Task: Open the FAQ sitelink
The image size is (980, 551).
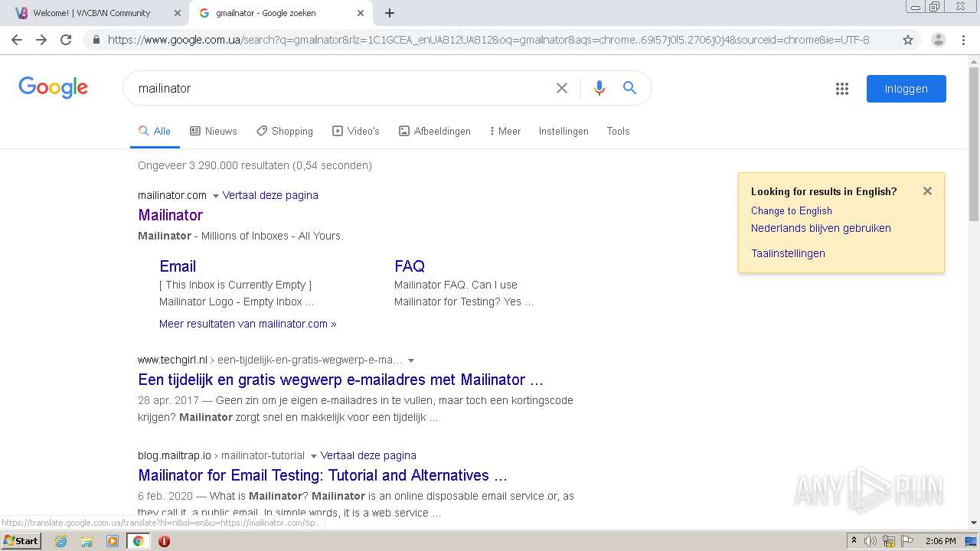Action: click(410, 266)
